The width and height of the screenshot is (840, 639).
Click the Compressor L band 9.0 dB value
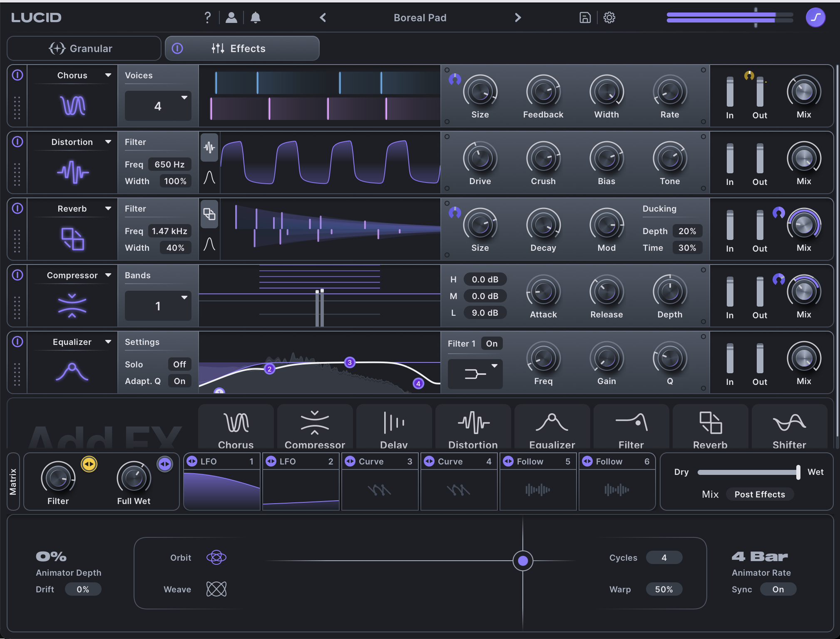pos(485,313)
